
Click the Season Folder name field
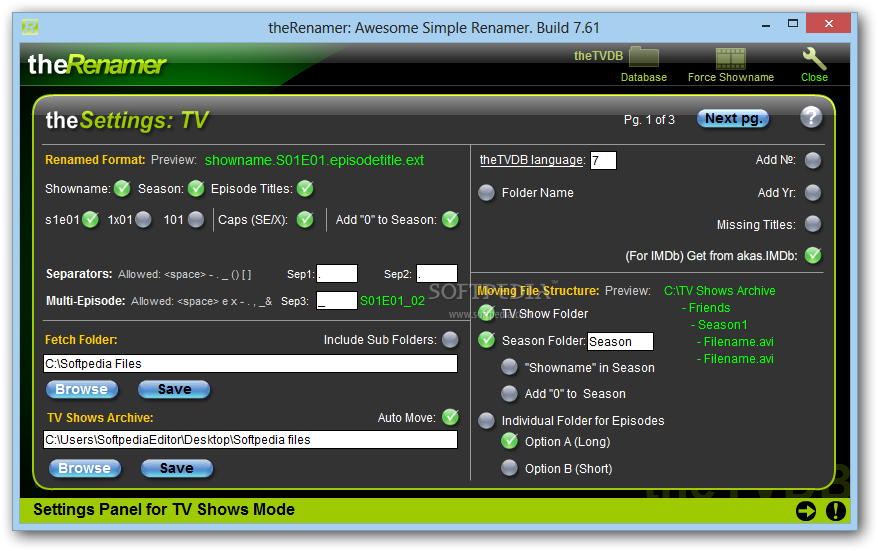click(x=620, y=342)
